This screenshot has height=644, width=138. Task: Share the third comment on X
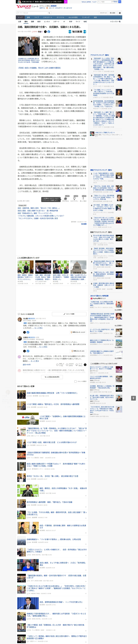85,365
